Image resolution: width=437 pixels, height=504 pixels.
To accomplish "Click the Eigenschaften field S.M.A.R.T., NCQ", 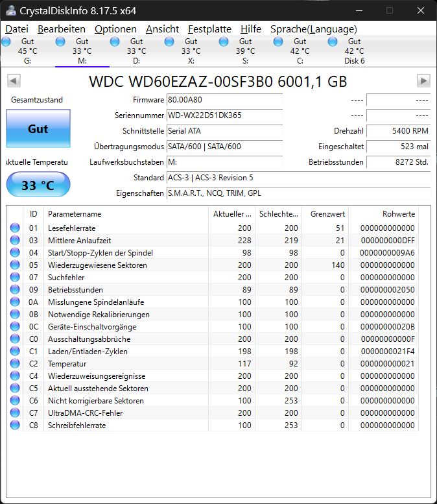I will point(298,193).
